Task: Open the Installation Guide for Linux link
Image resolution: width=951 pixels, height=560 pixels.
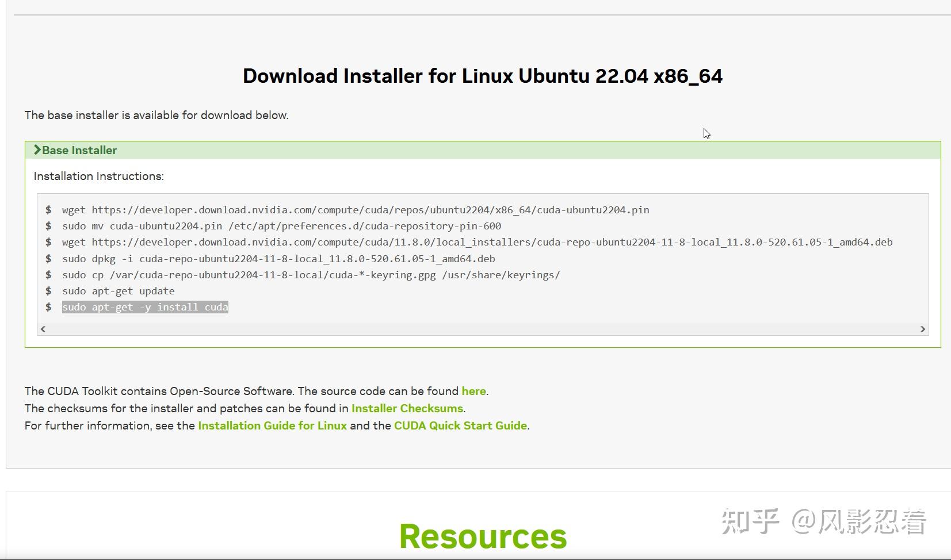Action: pyautogui.click(x=273, y=425)
